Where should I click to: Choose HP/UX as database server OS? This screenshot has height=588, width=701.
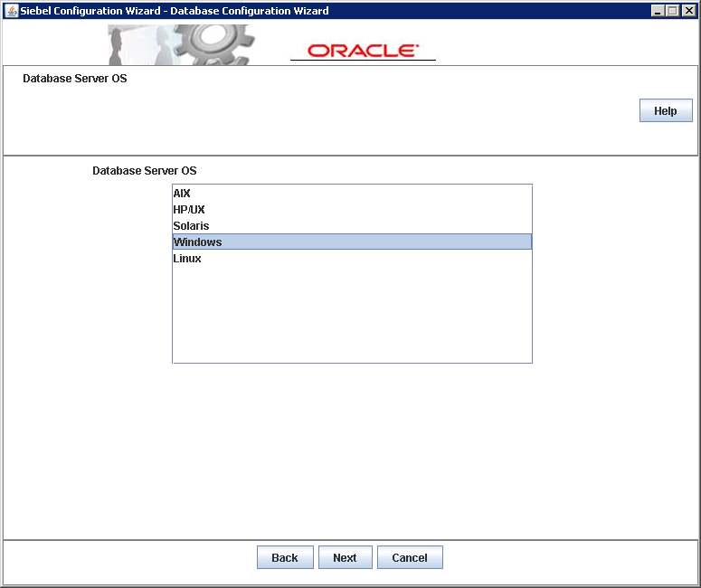pos(352,209)
